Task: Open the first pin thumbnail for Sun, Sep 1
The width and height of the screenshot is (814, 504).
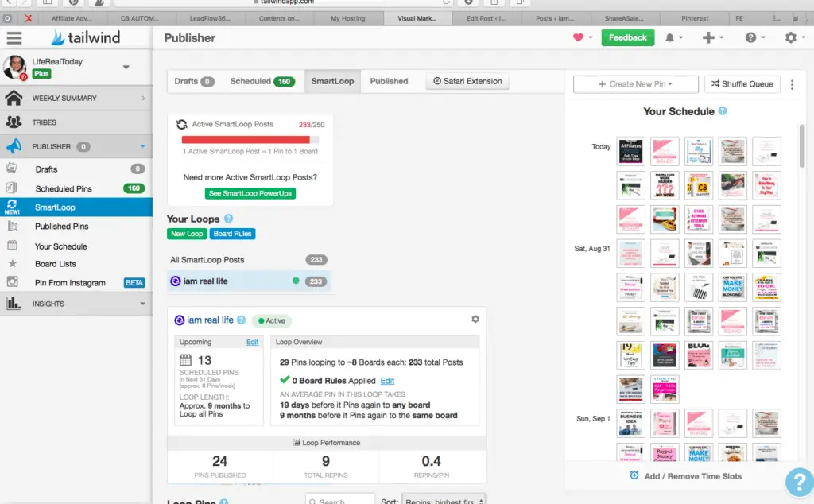Action: pos(630,423)
